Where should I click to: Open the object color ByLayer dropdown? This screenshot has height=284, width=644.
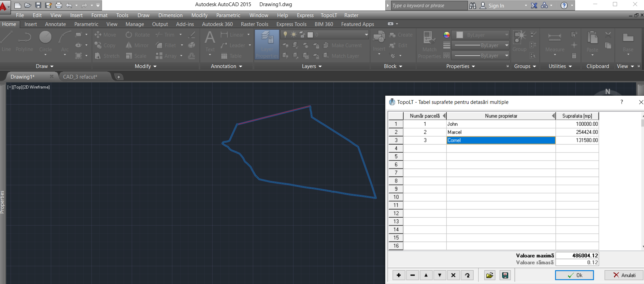click(506, 35)
